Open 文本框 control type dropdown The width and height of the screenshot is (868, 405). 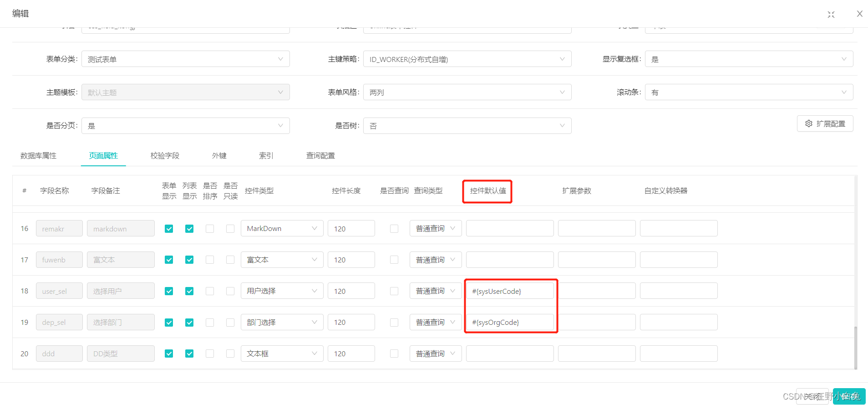282,354
